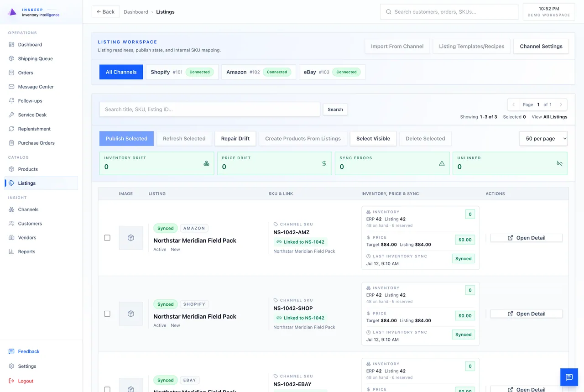Click the Inskeep logo icon

[12, 12]
